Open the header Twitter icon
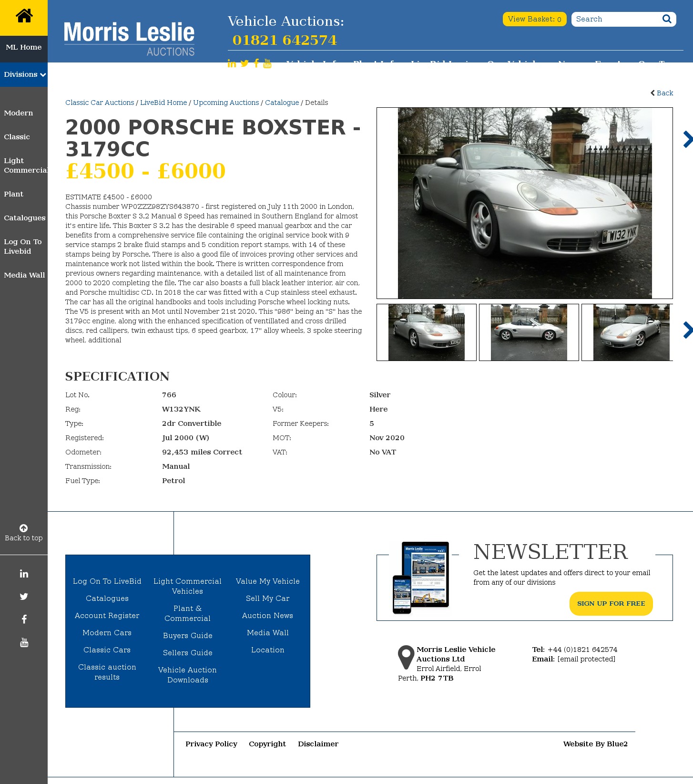 click(245, 63)
